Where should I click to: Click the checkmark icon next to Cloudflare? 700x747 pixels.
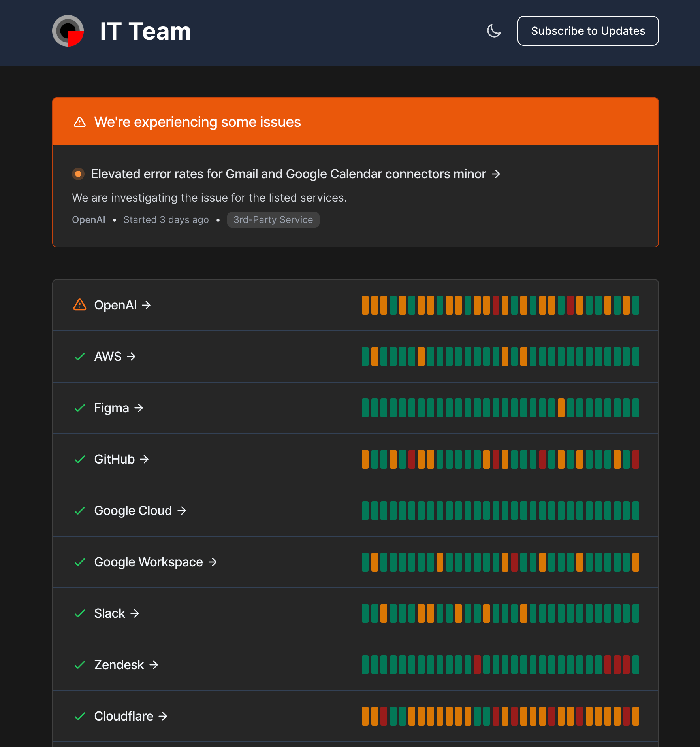79,716
